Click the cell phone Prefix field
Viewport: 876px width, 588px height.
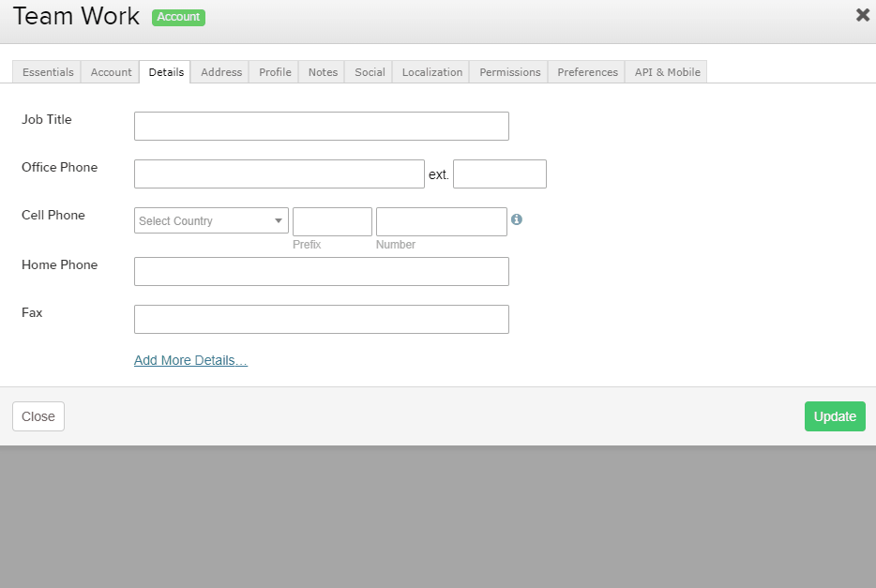[x=332, y=221]
